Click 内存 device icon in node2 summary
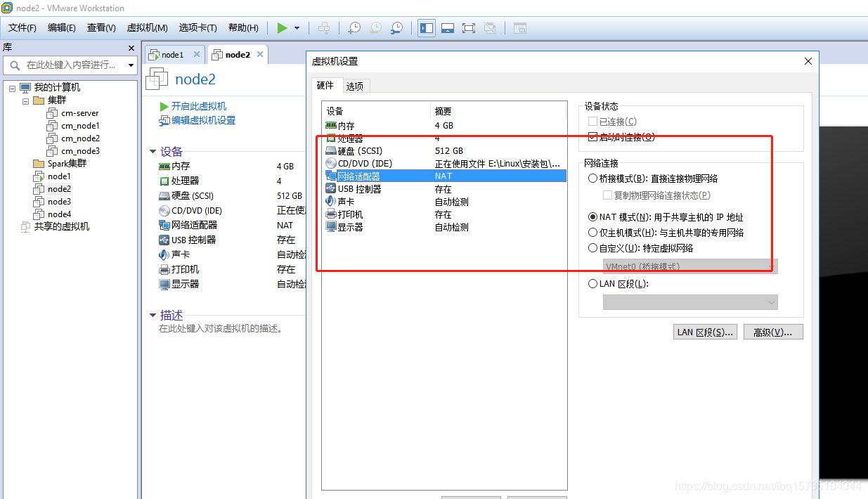The width and height of the screenshot is (868, 499). click(164, 167)
